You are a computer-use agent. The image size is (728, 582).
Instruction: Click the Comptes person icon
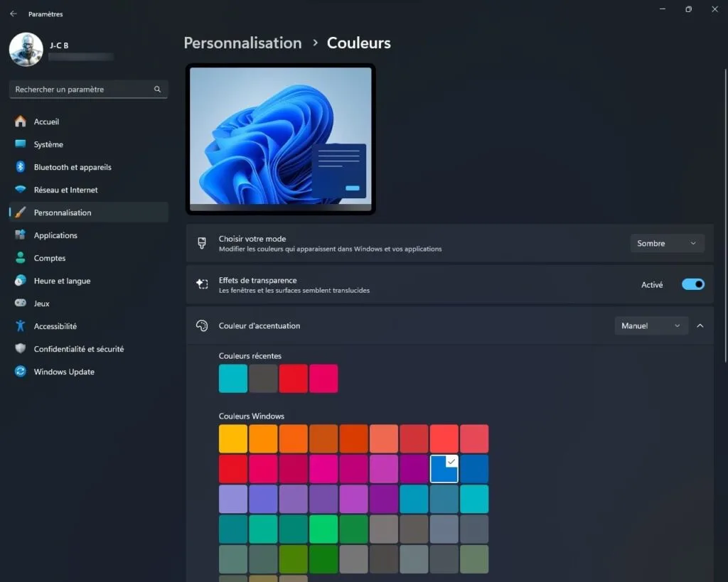pos(21,257)
